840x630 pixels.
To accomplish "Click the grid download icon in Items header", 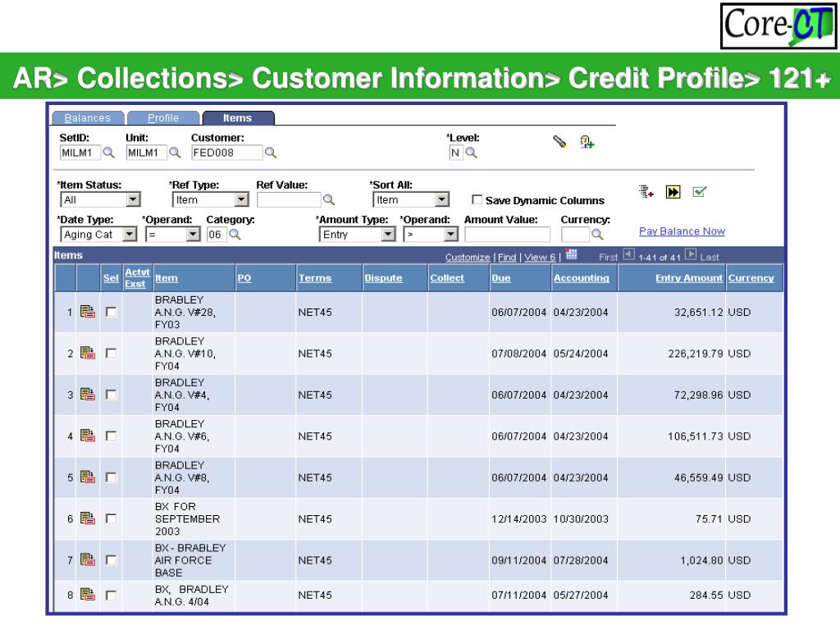I will point(572,254).
